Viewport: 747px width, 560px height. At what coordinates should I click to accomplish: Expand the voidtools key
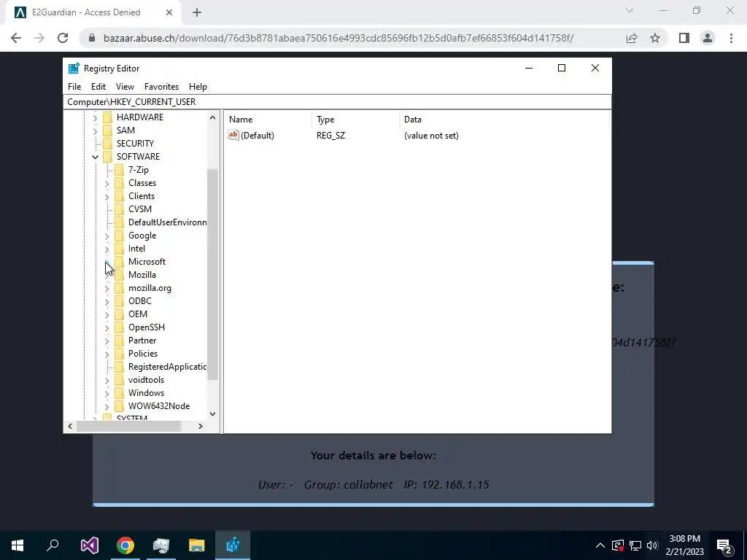tap(107, 380)
